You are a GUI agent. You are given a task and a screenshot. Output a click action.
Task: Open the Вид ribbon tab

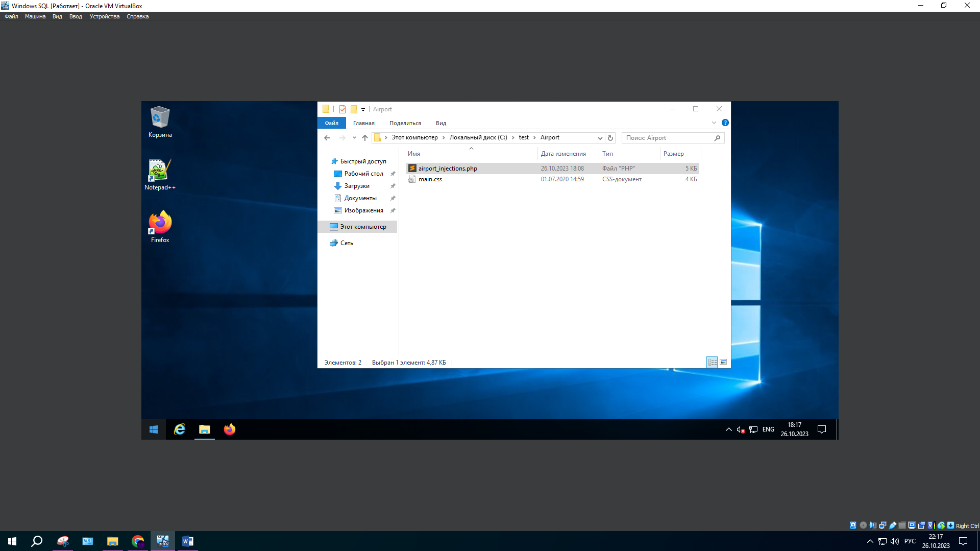(441, 123)
